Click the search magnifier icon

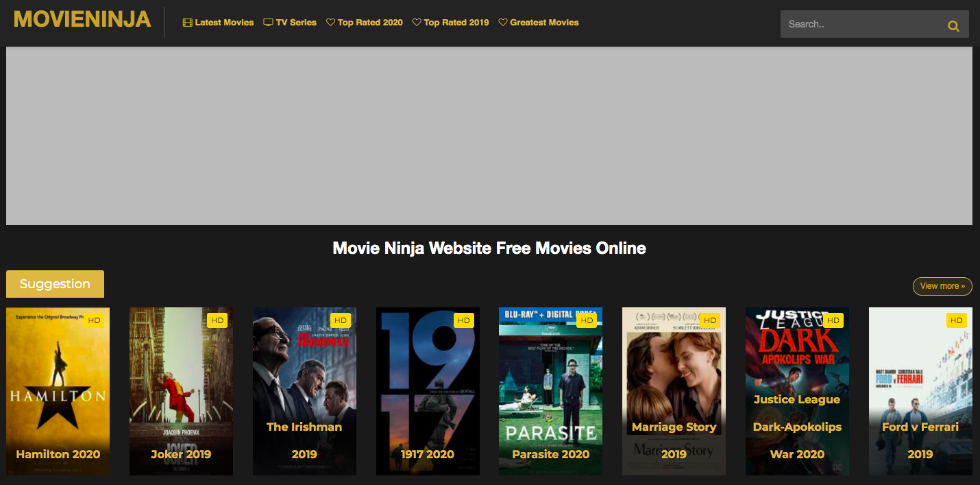[953, 26]
